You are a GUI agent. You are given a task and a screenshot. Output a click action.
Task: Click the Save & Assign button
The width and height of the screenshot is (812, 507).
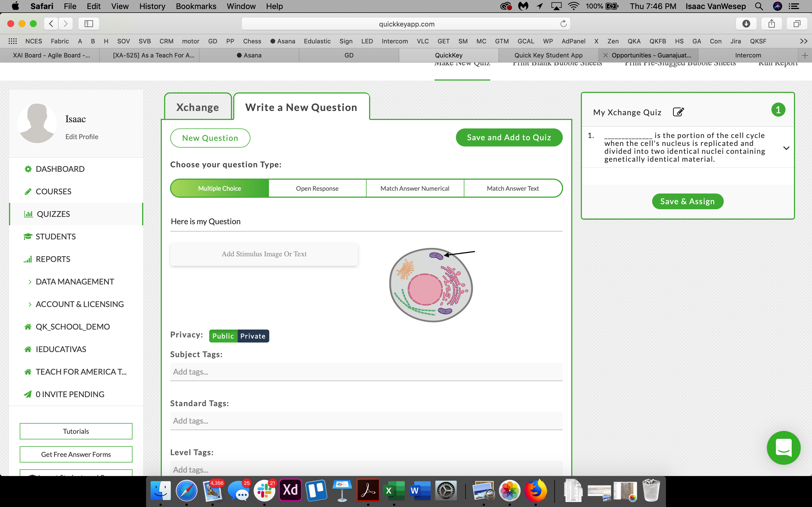(x=687, y=201)
